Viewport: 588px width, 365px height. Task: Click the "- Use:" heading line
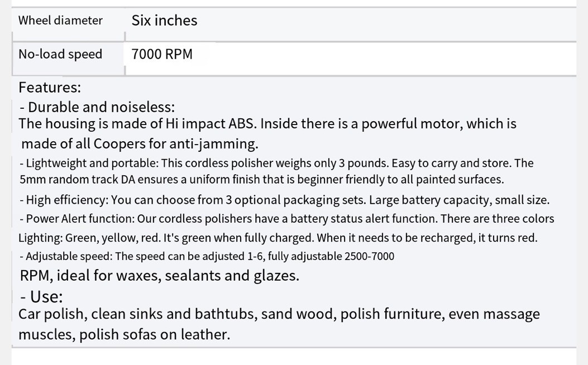[x=41, y=296]
